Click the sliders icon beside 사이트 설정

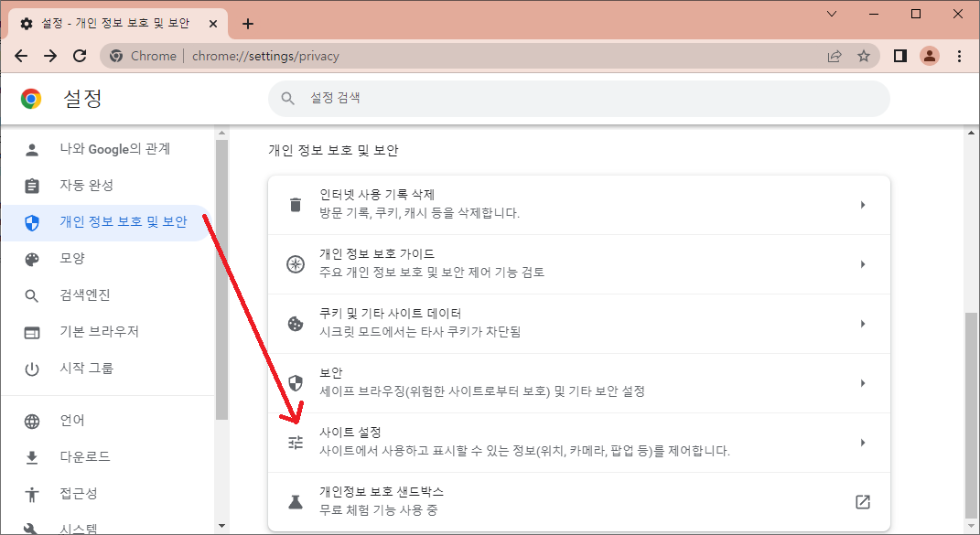point(295,442)
